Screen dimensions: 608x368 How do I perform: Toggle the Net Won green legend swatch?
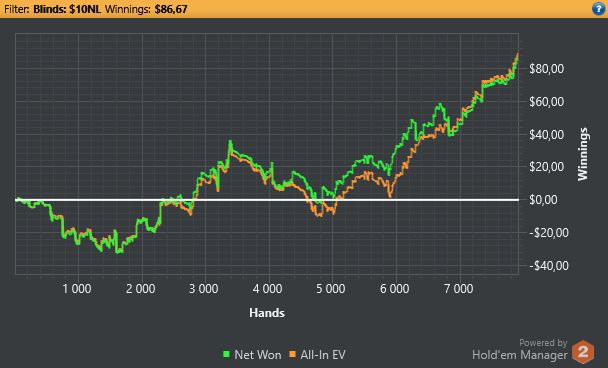pos(226,354)
